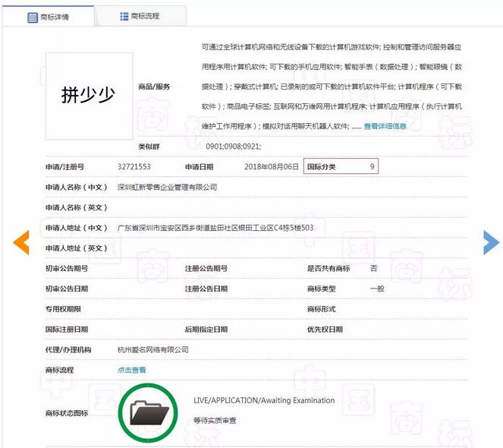Viewport: 503px width, 448px height.
Task: Select applicant name 深圳虹新零售企业管理有限公司
Action: click(x=167, y=188)
